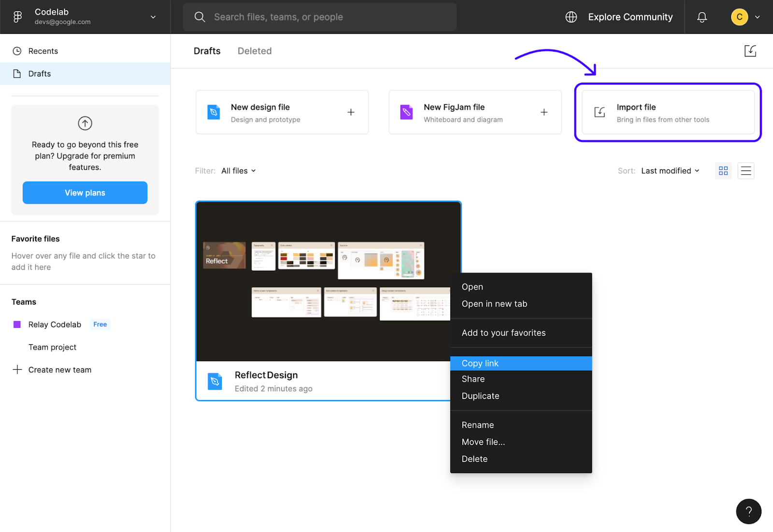Click the Favorite files heading
The image size is (773, 532).
point(36,239)
